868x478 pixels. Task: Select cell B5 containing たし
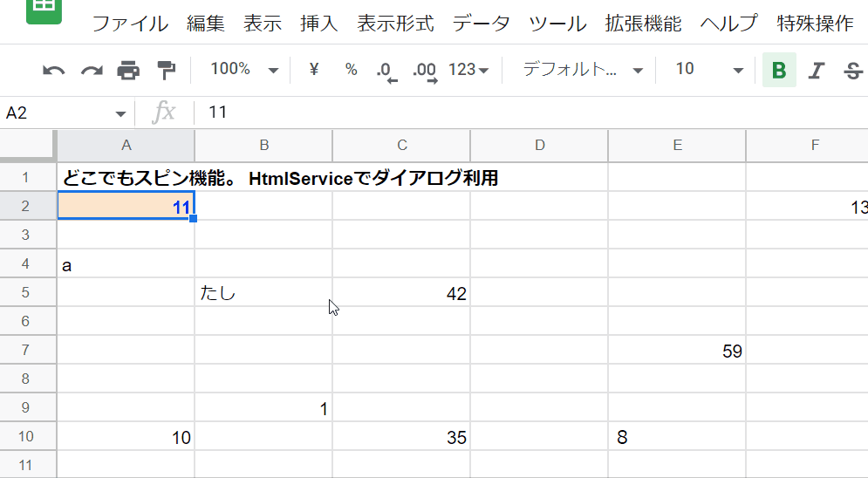point(264,292)
